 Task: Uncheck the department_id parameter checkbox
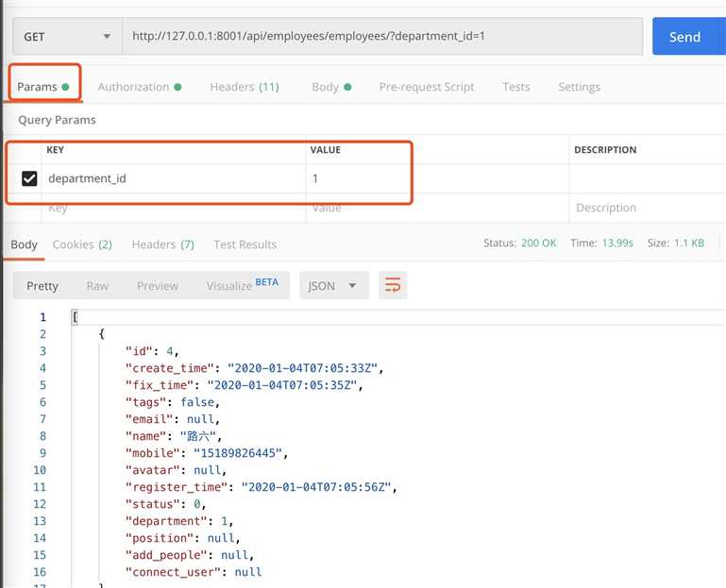click(x=29, y=178)
